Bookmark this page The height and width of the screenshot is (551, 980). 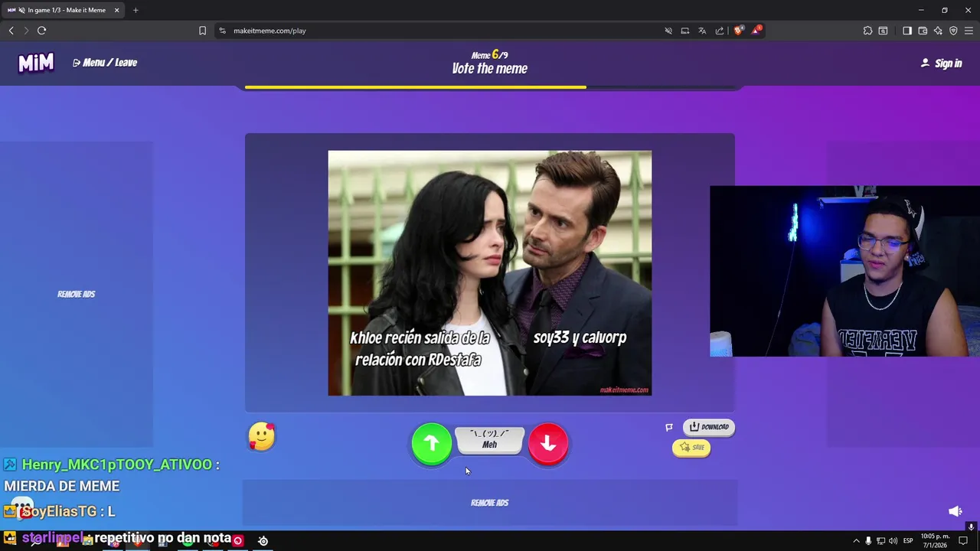click(x=202, y=31)
